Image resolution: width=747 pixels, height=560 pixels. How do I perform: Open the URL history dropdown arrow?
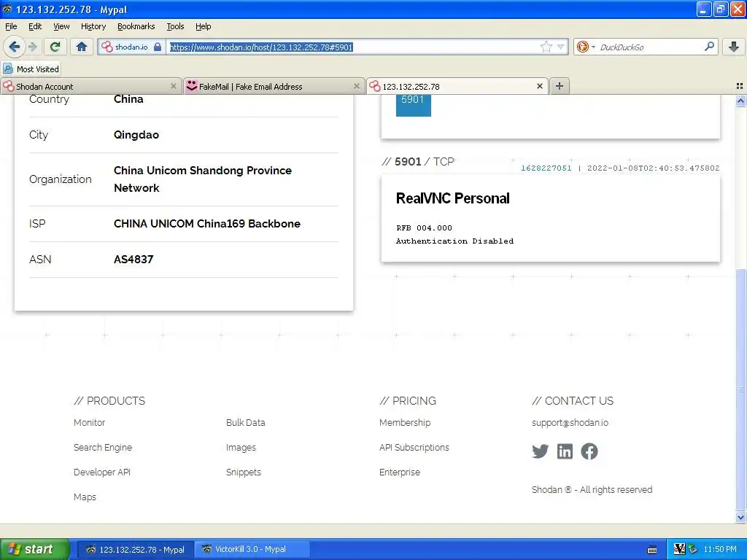(561, 47)
